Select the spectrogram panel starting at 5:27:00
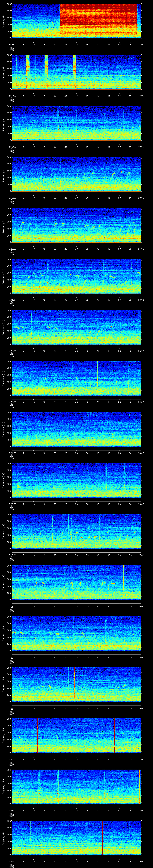 76,582
